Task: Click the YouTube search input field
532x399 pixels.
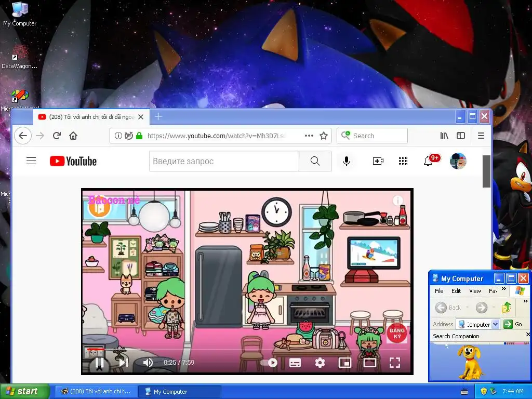Action: (224, 161)
